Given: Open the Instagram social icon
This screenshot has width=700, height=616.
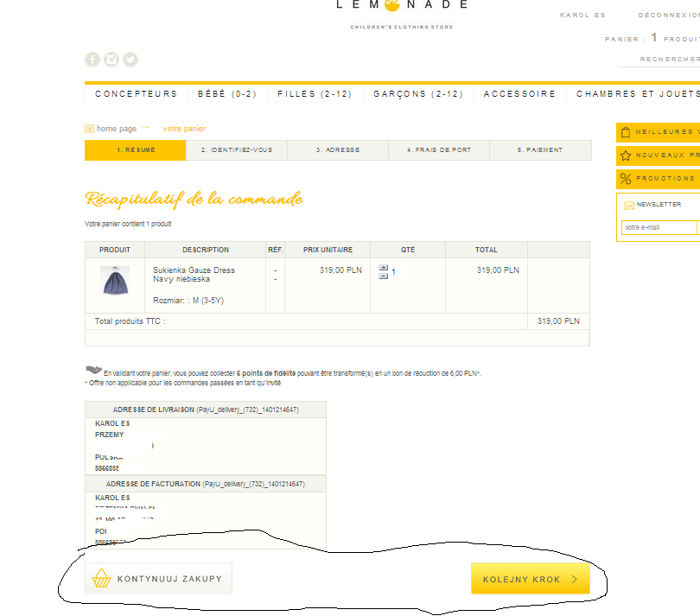Looking at the screenshot, I should tap(111, 60).
